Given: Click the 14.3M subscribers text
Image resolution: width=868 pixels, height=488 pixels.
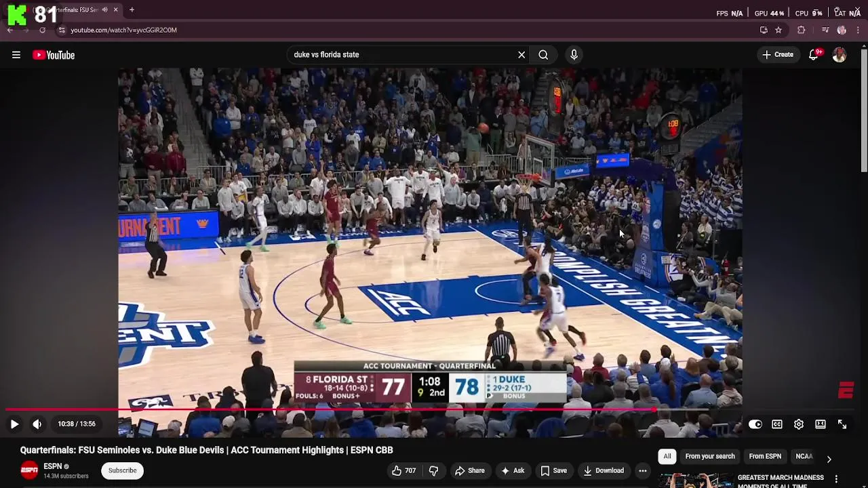Looking at the screenshot, I should click(66, 476).
